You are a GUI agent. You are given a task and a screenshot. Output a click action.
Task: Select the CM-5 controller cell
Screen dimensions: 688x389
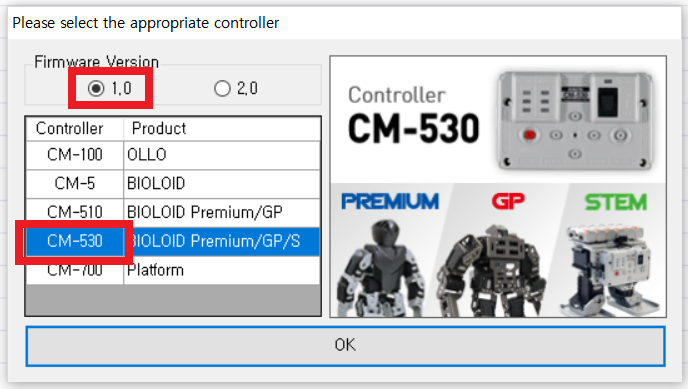click(75, 184)
